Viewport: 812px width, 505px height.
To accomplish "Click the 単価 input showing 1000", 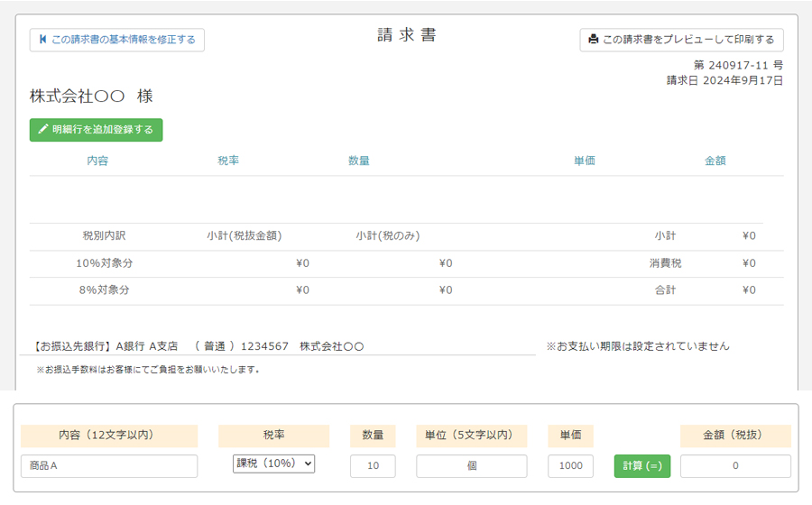I will tap(570, 466).
